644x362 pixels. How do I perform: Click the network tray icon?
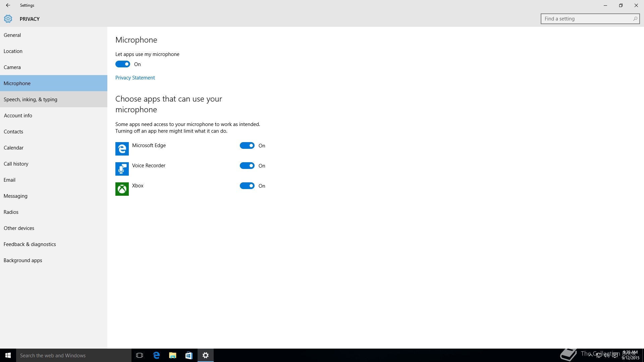[599, 355]
